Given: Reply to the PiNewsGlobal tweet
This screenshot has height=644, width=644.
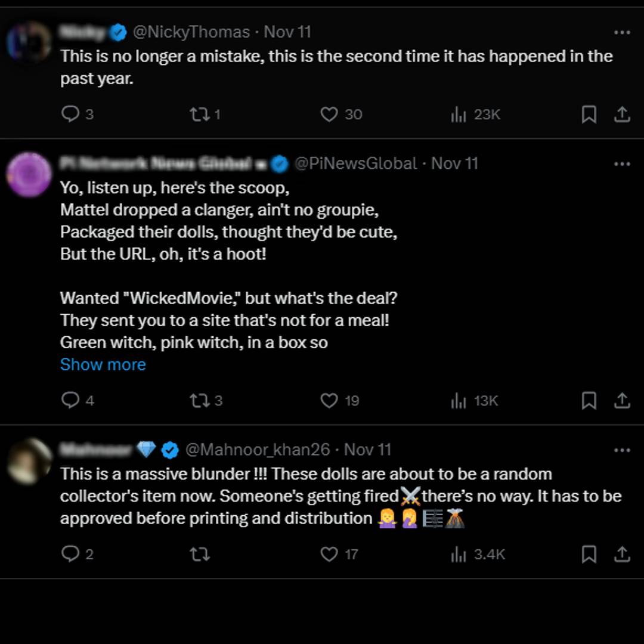Looking at the screenshot, I should point(70,400).
